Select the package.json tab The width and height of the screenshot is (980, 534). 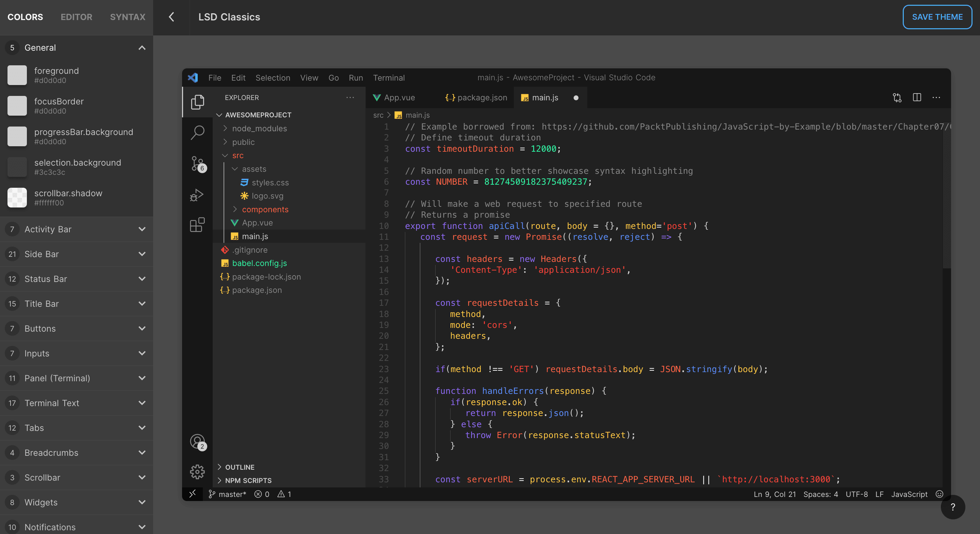pos(475,97)
